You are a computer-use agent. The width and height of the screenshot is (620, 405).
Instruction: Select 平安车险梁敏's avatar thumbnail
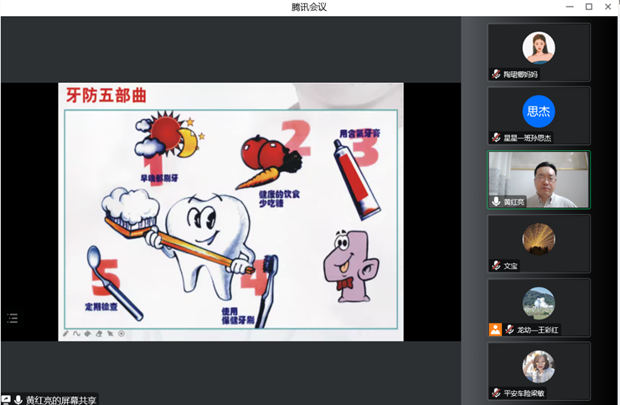(538, 367)
